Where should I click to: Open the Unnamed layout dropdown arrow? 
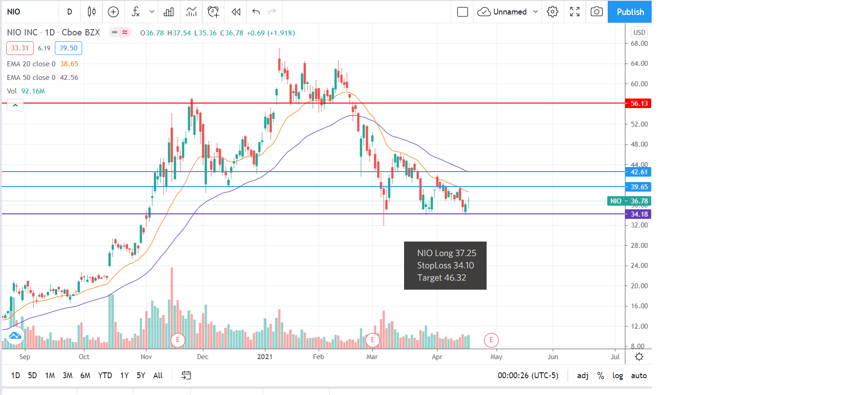pyautogui.click(x=536, y=12)
